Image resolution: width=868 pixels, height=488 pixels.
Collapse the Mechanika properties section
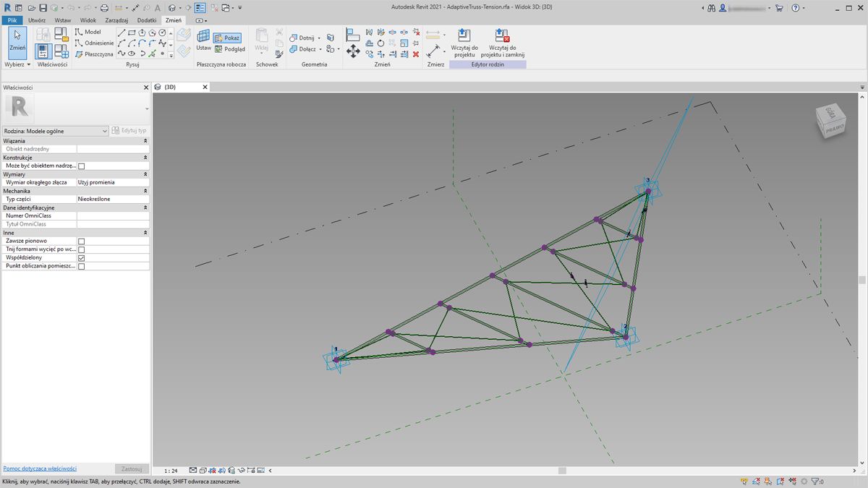tap(145, 191)
